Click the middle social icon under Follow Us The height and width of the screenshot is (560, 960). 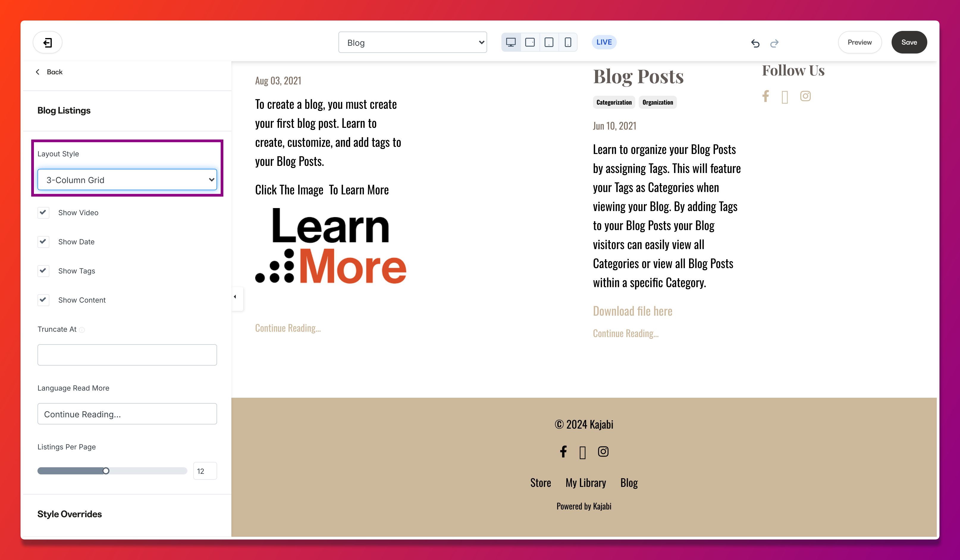[785, 97]
